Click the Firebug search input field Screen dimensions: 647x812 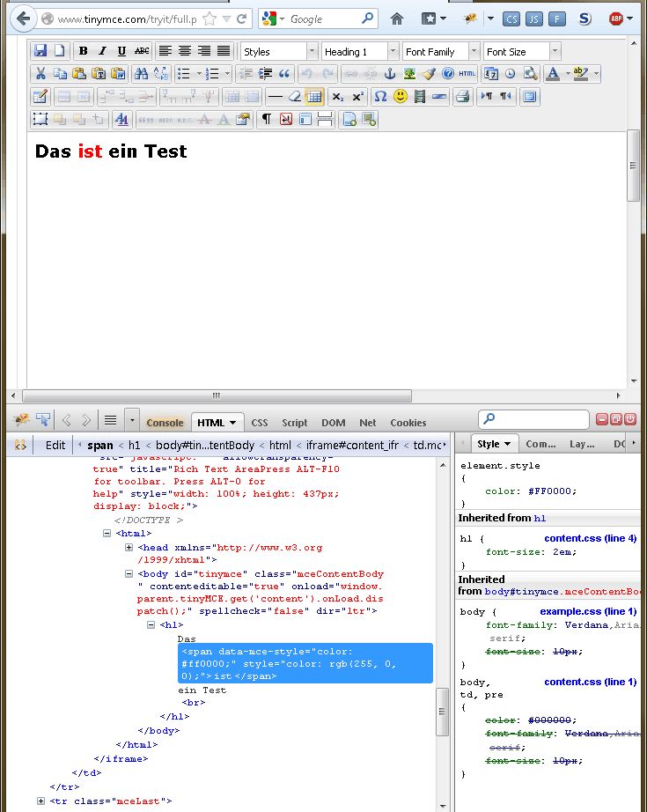[x=533, y=419]
